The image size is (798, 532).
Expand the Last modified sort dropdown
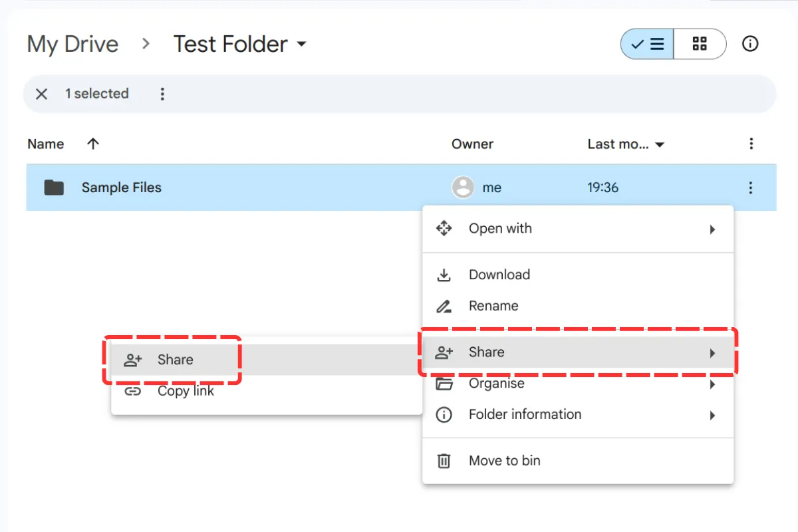tap(659, 144)
